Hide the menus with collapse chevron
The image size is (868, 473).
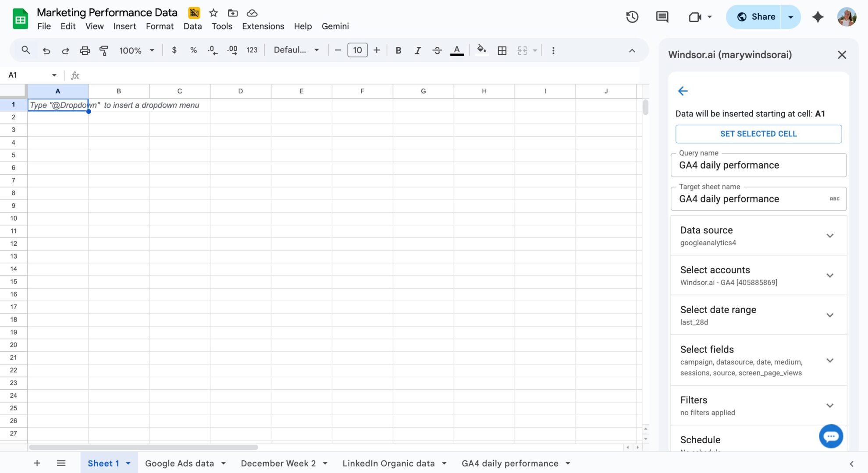click(632, 50)
